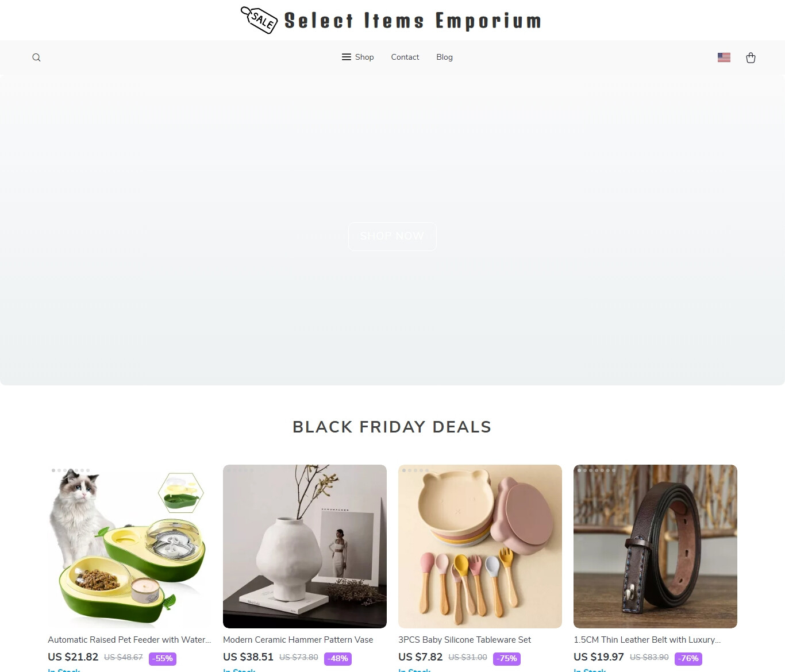Click Modern Ceramic Hammer Pattern Vase title
Image resolution: width=785 pixels, height=672 pixels.
point(298,640)
